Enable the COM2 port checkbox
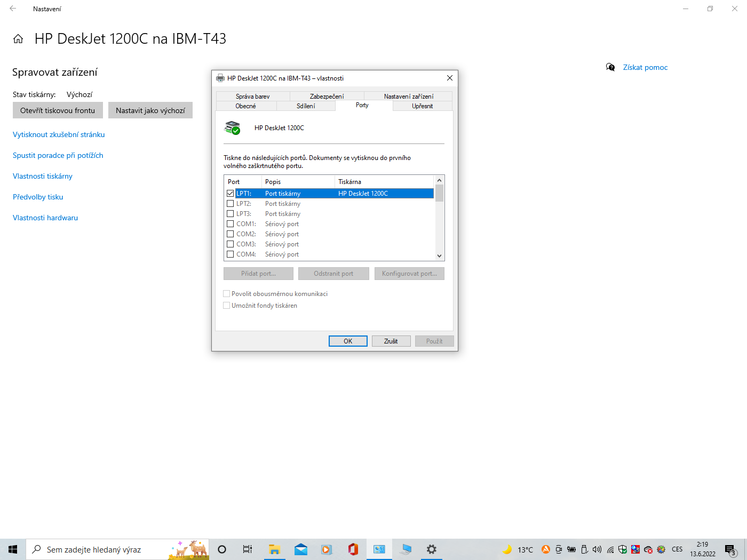 tap(231, 234)
